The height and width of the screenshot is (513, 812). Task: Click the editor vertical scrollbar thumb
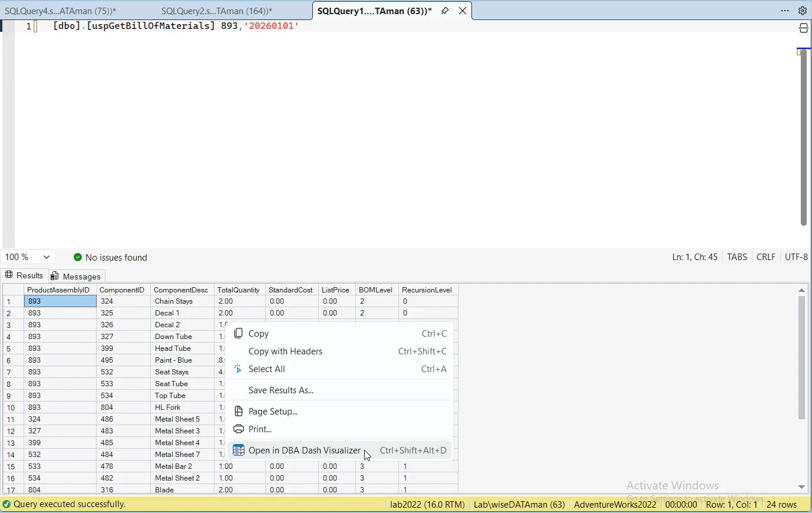(804, 137)
